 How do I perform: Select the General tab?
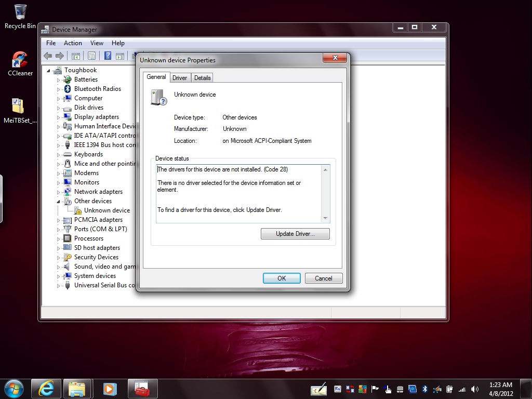point(156,77)
